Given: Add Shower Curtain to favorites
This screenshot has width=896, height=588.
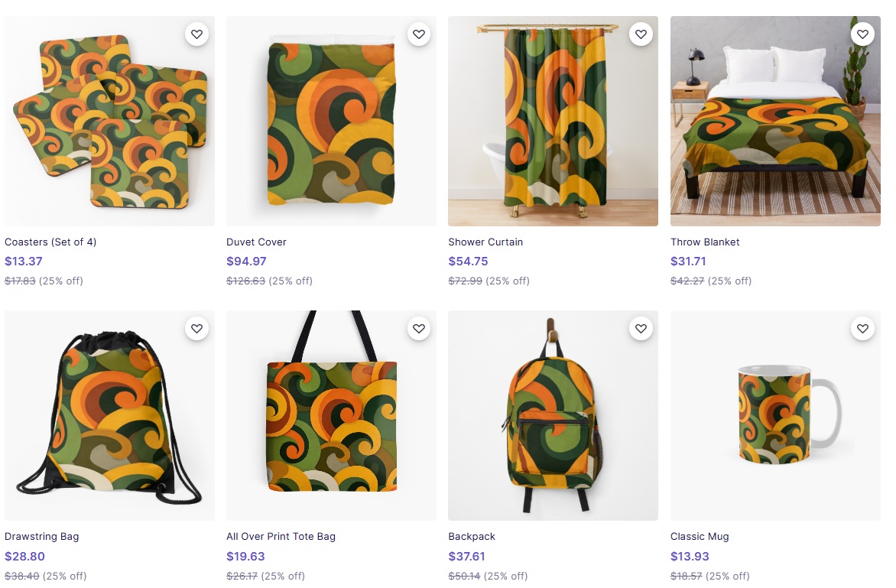Looking at the screenshot, I should tap(641, 34).
